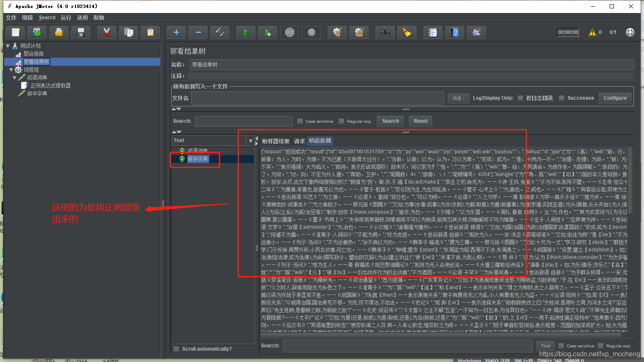Enable Case sensitive in the bottom response search
The height and width of the screenshot is (362, 644).
(x=561, y=346)
